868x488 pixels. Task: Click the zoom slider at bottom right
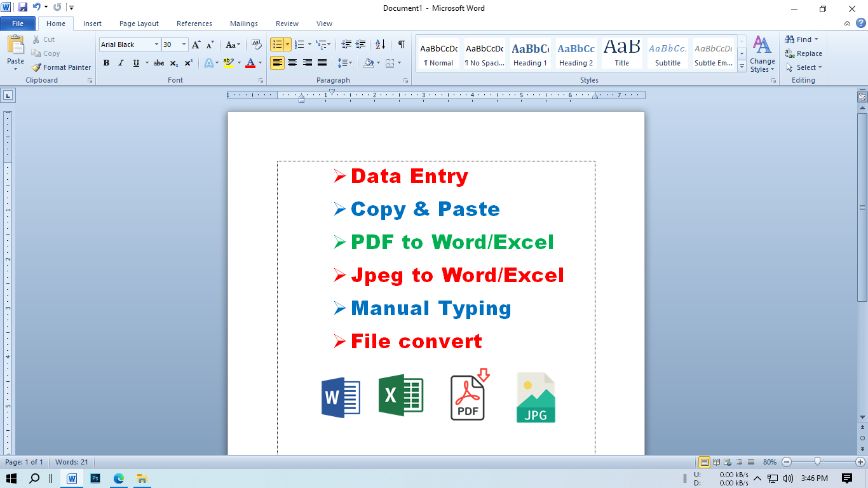[818, 462]
